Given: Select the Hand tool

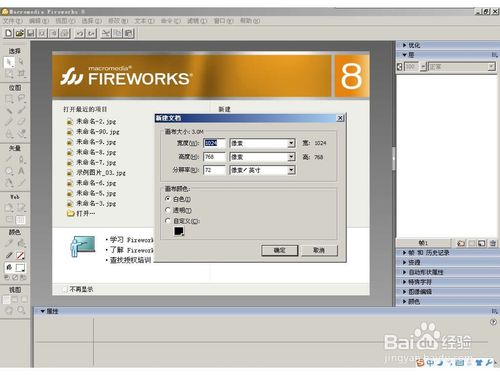Looking at the screenshot, I should [9, 310].
